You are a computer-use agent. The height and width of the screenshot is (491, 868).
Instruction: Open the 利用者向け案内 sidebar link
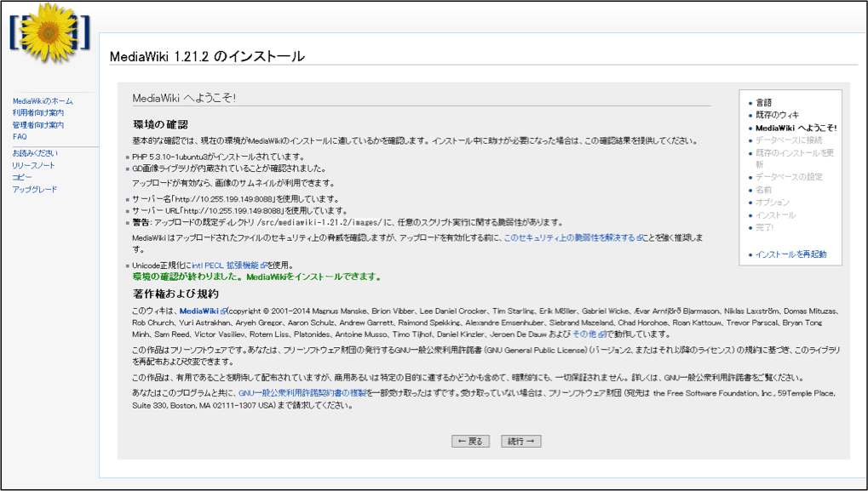click(x=38, y=113)
